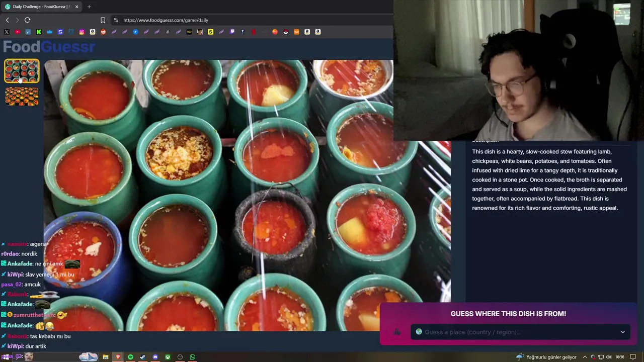Open Spotify from the taskbar

tap(130, 357)
